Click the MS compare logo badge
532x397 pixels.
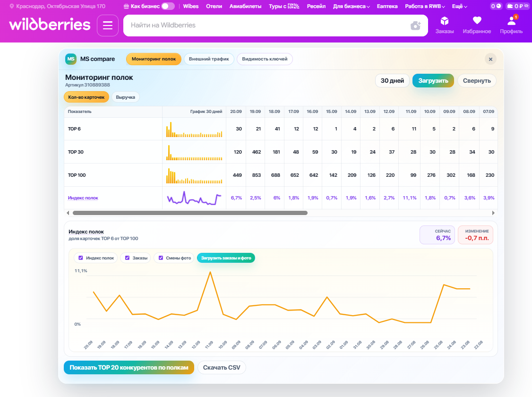pyautogui.click(x=71, y=59)
